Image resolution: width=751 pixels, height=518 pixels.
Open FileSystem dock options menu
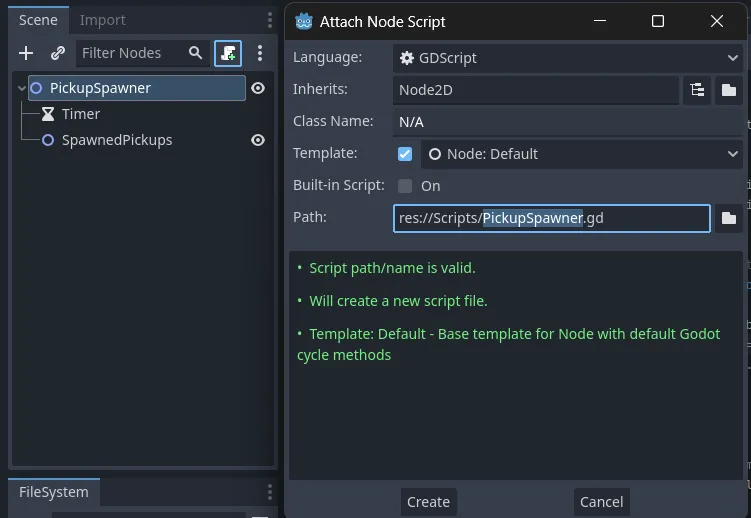270,492
